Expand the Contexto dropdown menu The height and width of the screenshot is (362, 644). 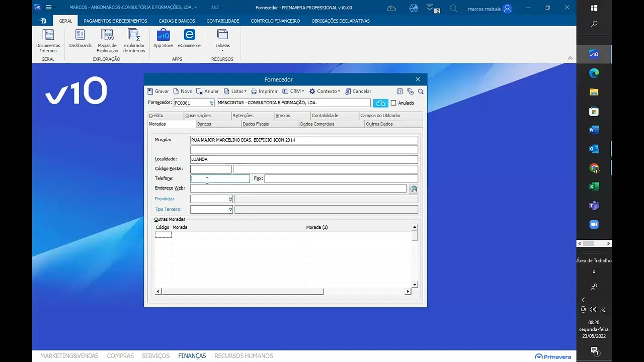tap(325, 92)
